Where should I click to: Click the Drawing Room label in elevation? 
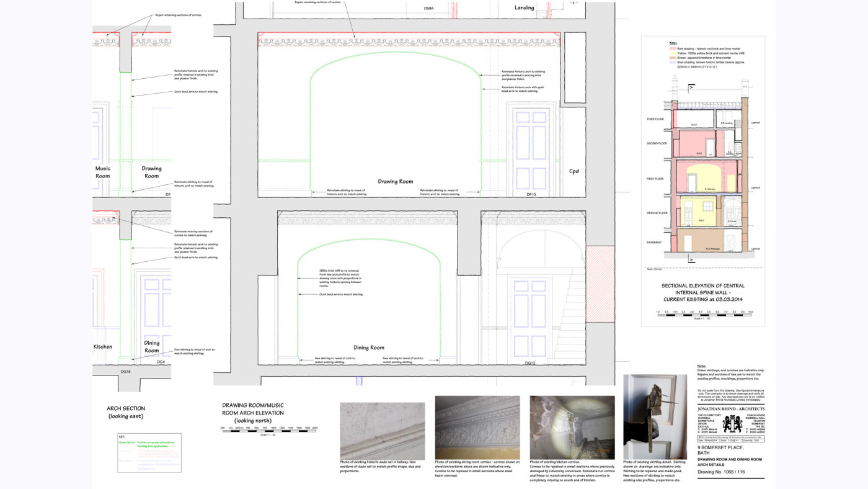[x=396, y=181]
